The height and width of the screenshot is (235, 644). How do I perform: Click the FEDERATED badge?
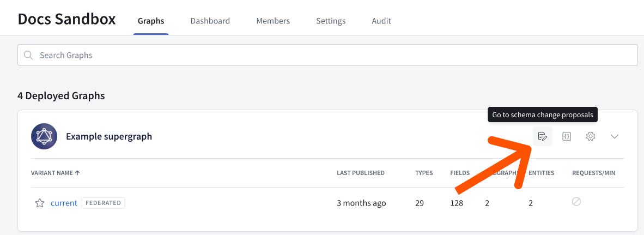(x=104, y=203)
